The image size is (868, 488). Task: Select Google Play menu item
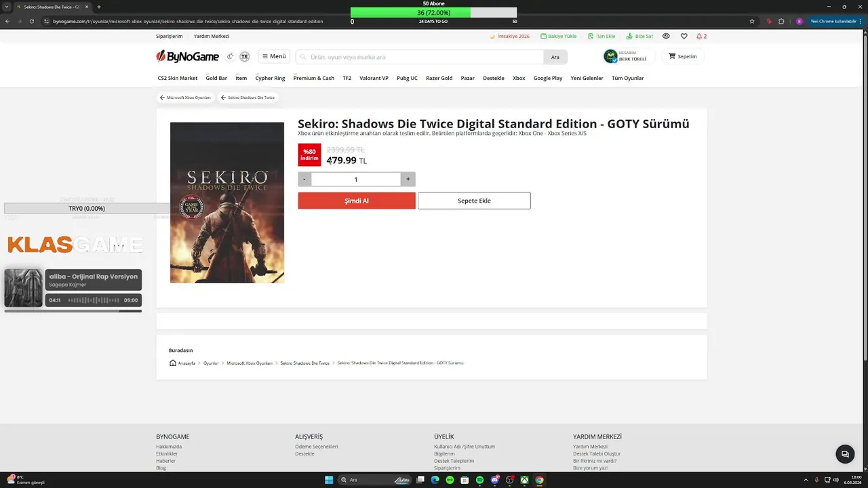(x=548, y=78)
